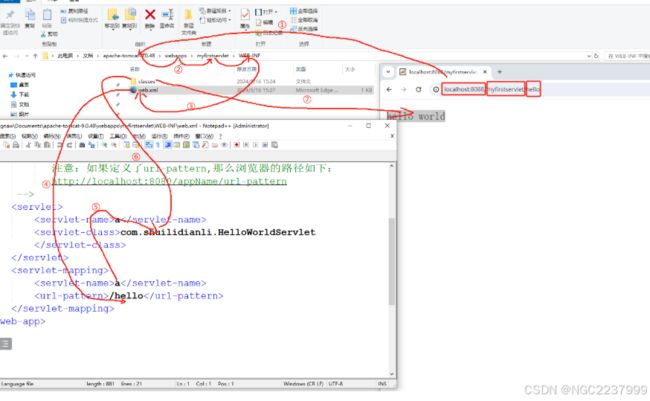This screenshot has width=650, height=401.
Task: Click Undo in the Notepad++ toolbar
Action: click(x=60, y=145)
